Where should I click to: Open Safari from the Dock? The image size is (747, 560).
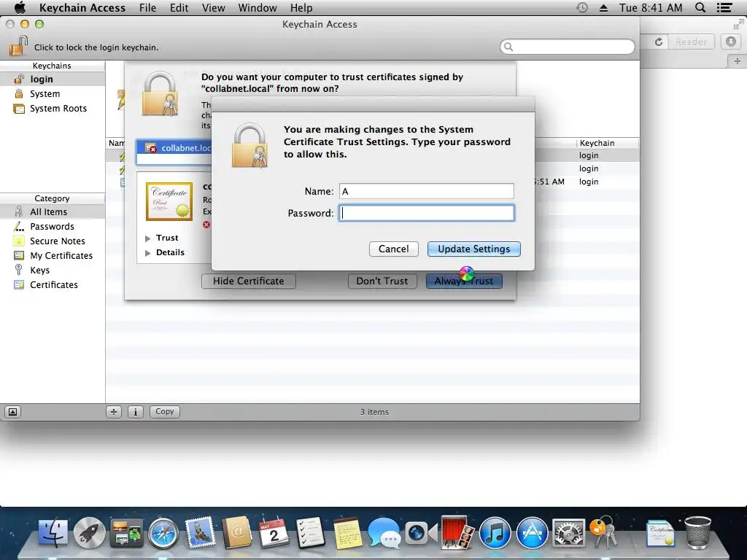tap(163, 533)
